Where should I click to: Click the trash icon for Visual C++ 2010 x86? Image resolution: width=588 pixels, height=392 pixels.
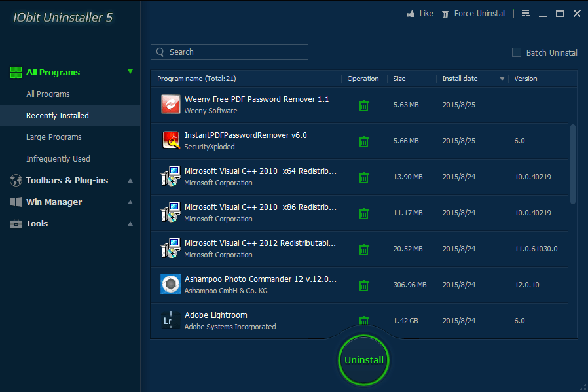[x=363, y=213]
